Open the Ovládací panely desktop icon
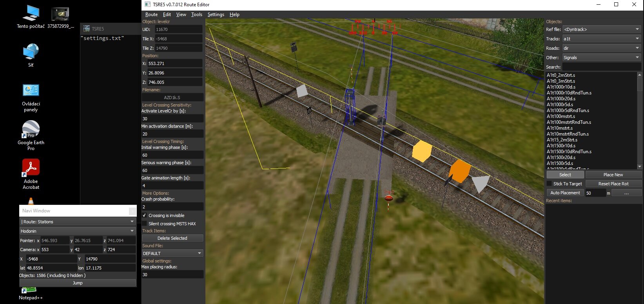Screen dimensions: 644x304 (31, 98)
